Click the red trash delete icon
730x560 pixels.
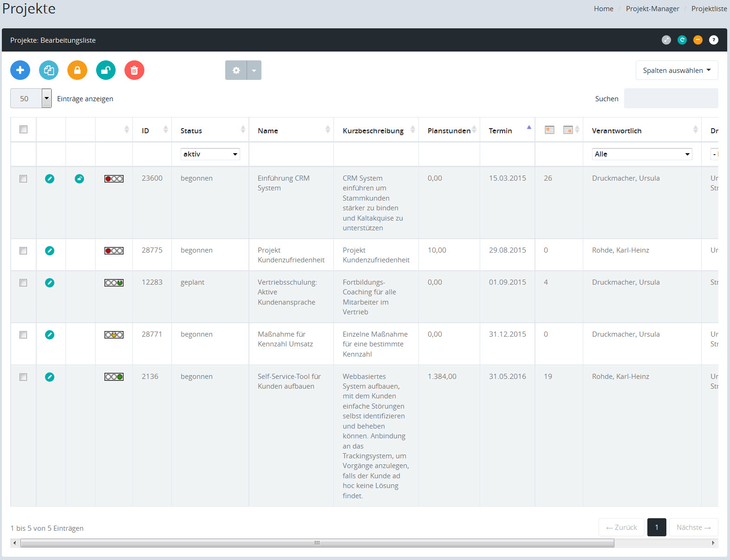pyautogui.click(x=134, y=70)
